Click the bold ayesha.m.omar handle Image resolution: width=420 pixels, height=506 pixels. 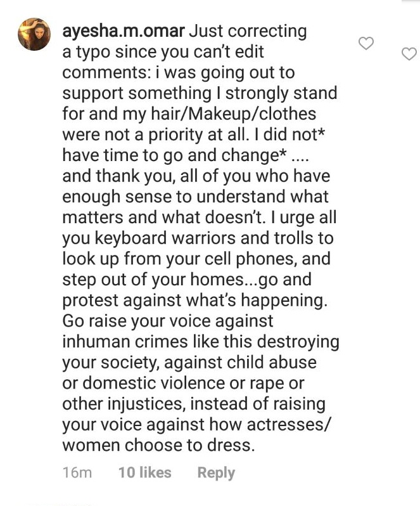[x=124, y=31]
